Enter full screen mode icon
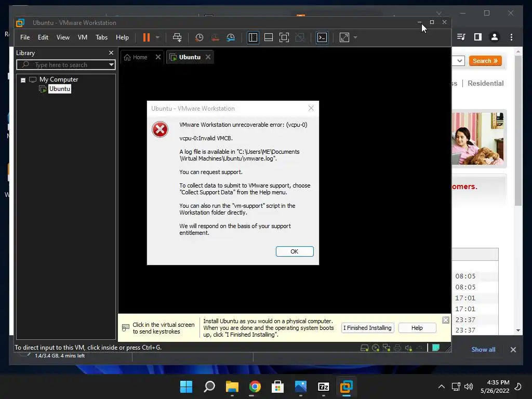This screenshot has height=399, width=532. pos(284,37)
